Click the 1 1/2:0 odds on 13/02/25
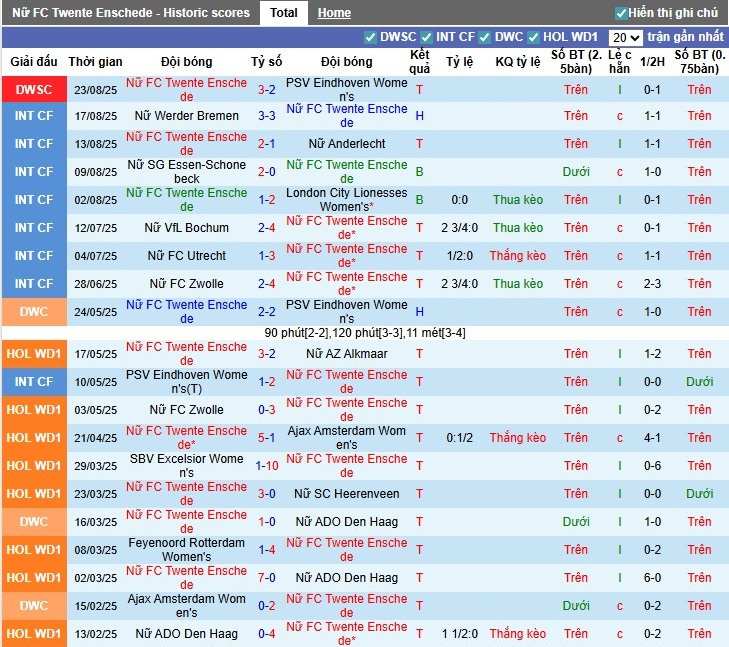 coord(459,634)
